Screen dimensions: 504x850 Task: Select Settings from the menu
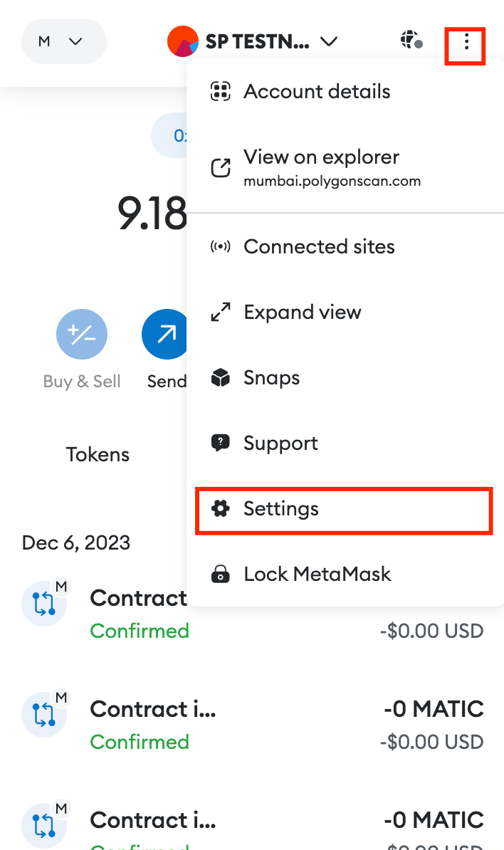[x=280, y=509]
